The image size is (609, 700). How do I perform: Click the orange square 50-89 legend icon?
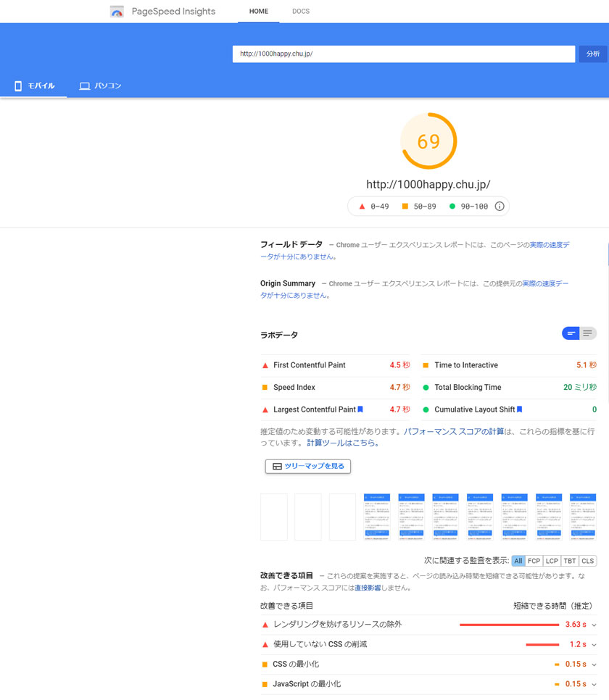point(405,207)
